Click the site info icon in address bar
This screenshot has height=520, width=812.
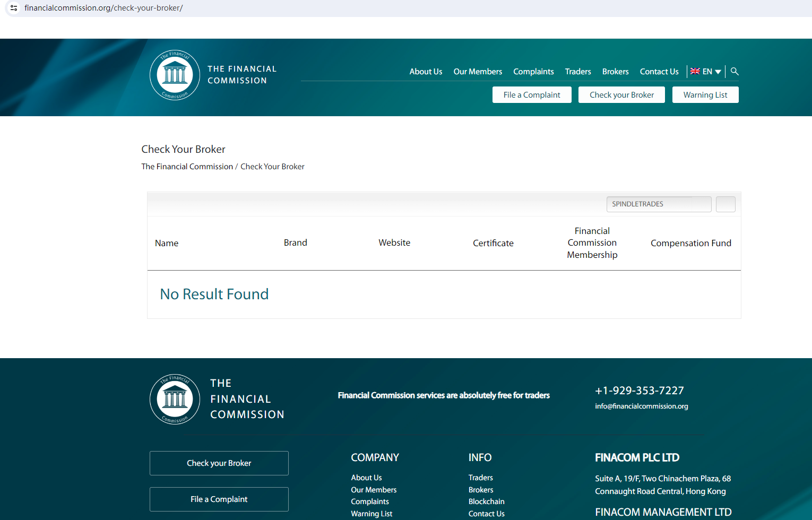(14, 8)
